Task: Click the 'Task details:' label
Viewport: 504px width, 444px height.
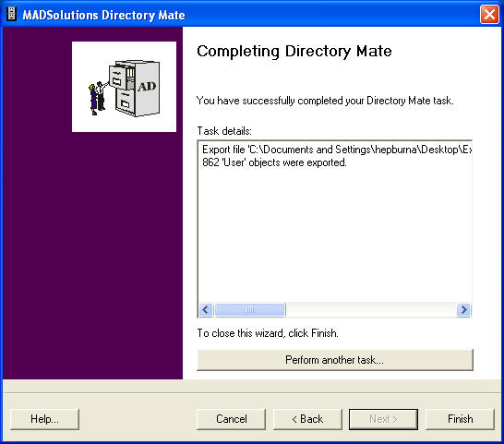Action: point(224,131)
